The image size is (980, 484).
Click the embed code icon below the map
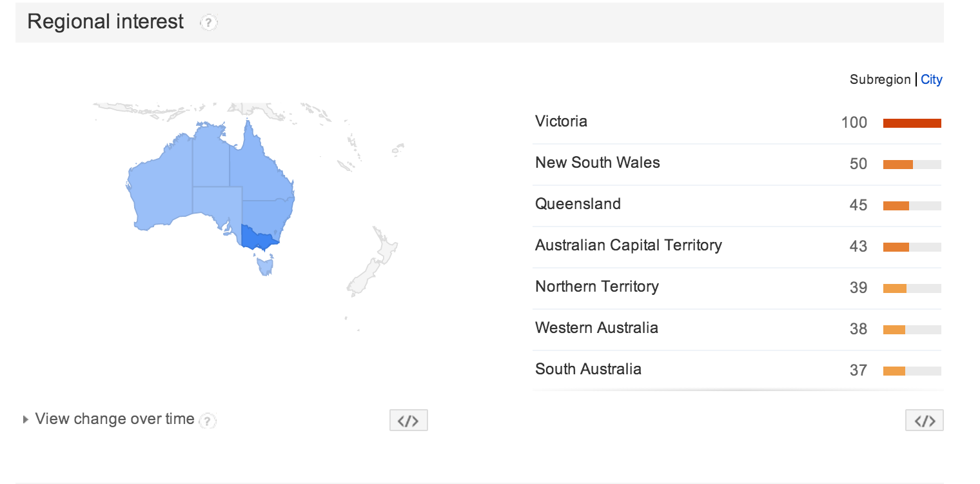pyautogui.click(x=408, y=420)
